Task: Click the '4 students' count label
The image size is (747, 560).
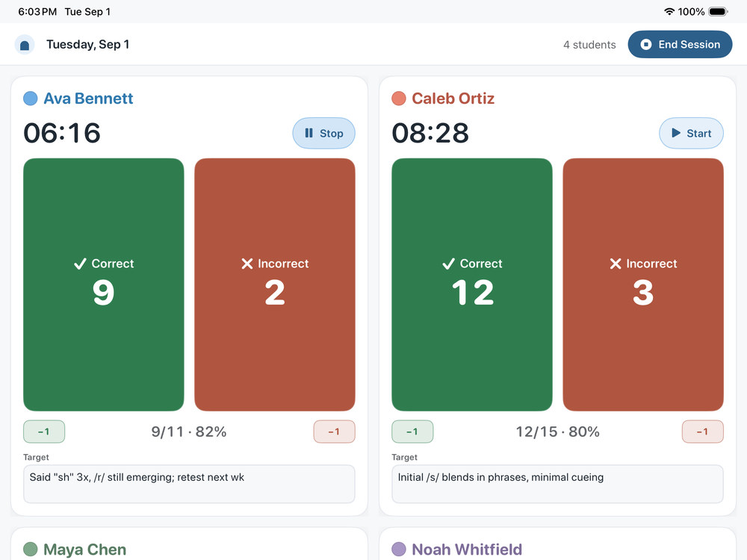Action: pyautogui.click(x=589, y=45)
